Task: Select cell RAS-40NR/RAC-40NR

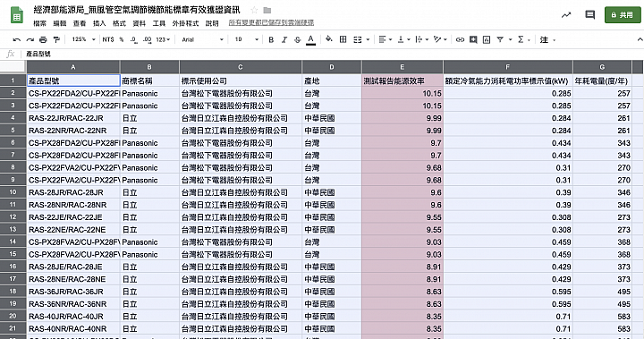Action: pos(73,329)
